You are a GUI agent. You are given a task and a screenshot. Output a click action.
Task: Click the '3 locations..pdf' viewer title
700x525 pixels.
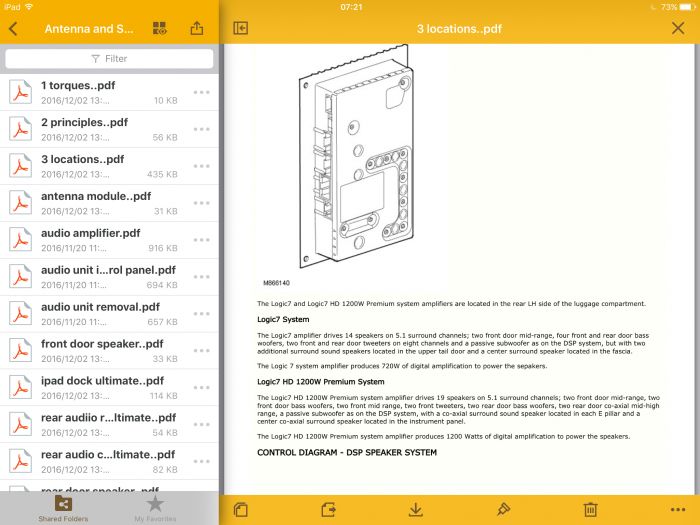pos(459,29)
